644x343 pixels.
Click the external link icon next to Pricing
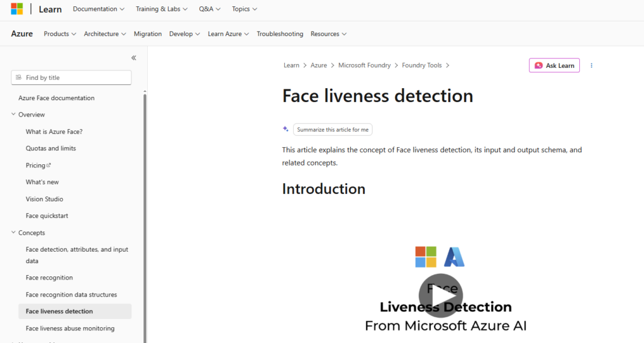tap(49, 165)
